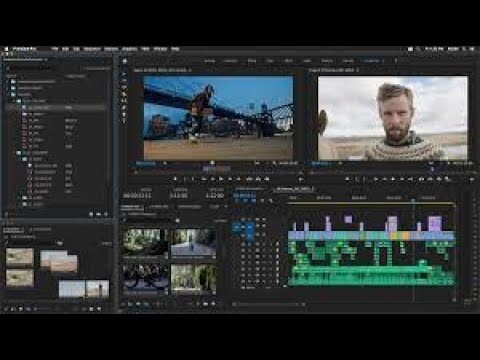This screenshot has width=480, height=360.
Task: Select the Ripple Edit tool
Action: 124,87
